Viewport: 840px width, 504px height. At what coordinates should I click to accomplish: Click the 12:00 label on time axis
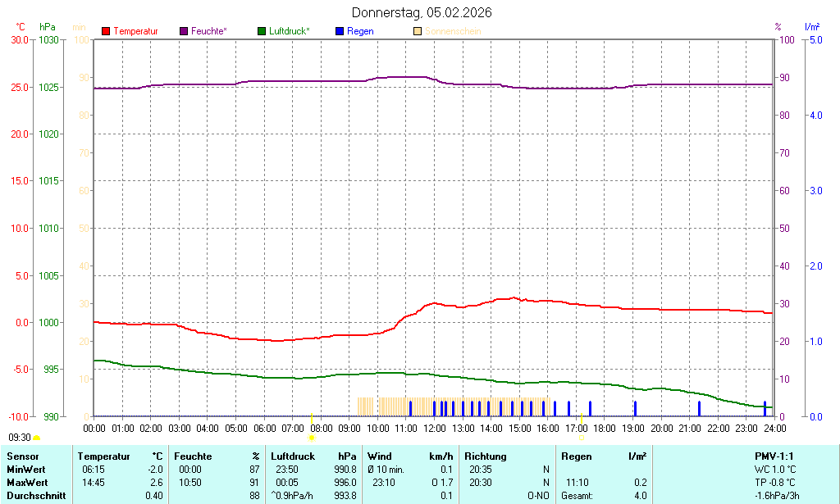click(435, 428)
